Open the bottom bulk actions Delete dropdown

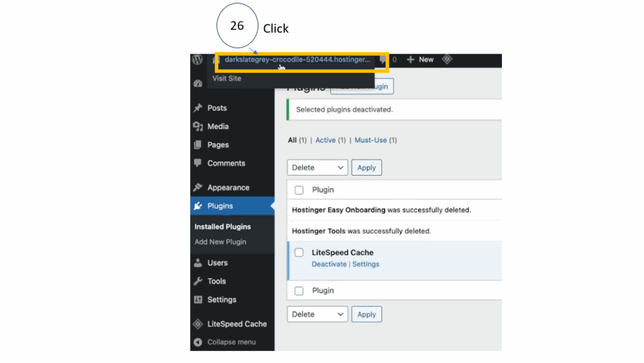[x=318, y=314]
